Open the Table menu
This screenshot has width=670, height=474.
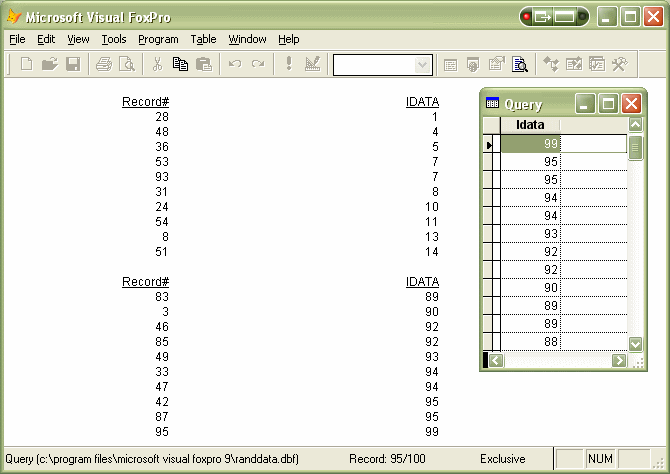pyautogui.click(x=203, y=39)
